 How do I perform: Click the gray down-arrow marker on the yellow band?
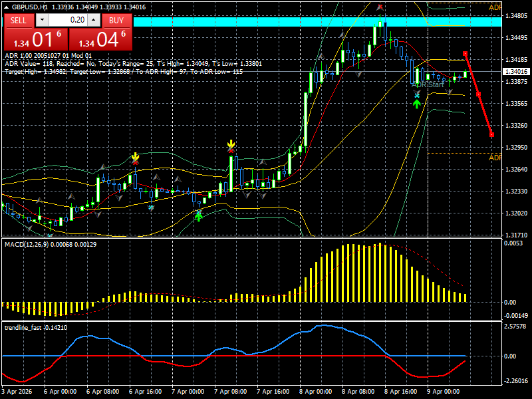(449, 92)
